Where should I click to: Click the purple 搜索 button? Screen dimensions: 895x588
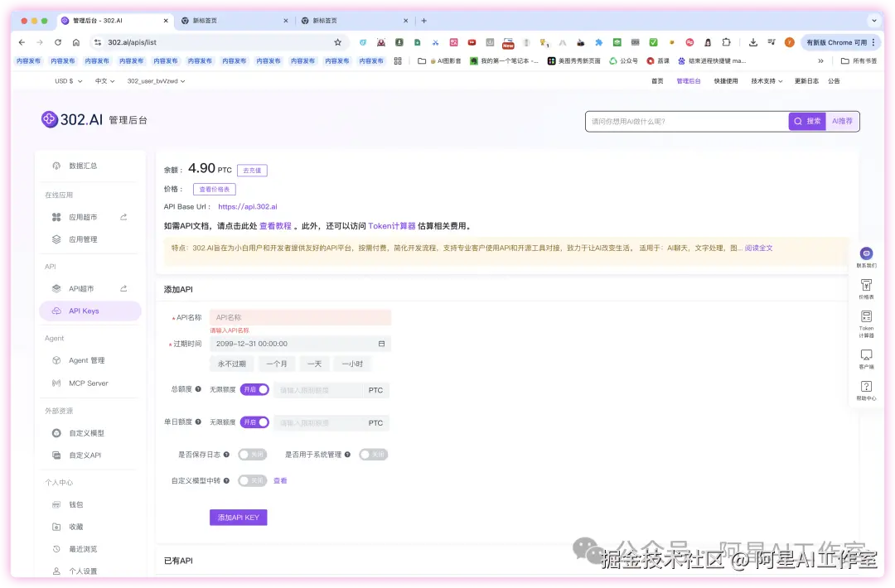[807, 122]
